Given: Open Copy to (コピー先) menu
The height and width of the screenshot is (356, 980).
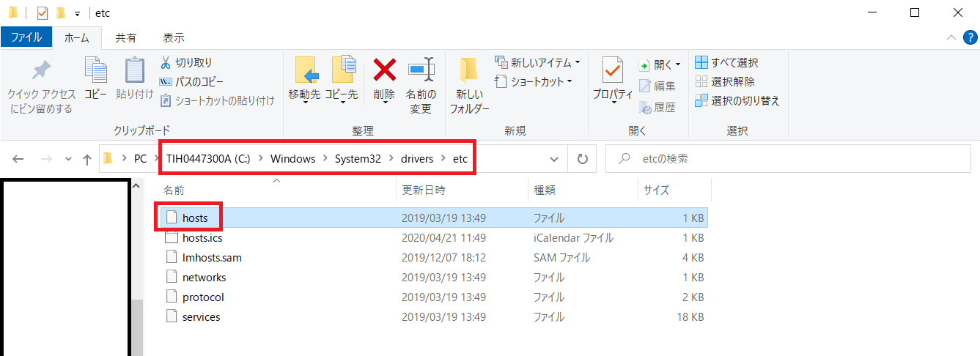Looking at the screenshot, I should coord(342,81).
